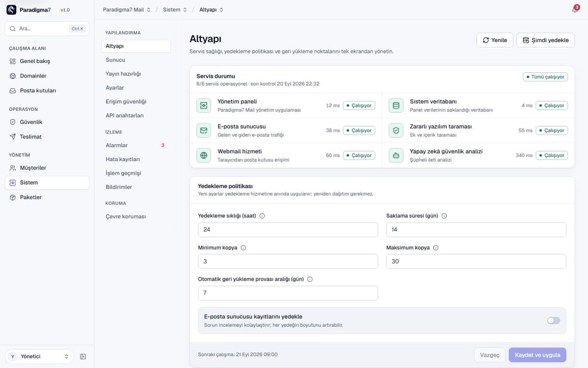Collapse the sidebar panel icon
Viewport: 588px width, 368px height.
pos(83,357)
